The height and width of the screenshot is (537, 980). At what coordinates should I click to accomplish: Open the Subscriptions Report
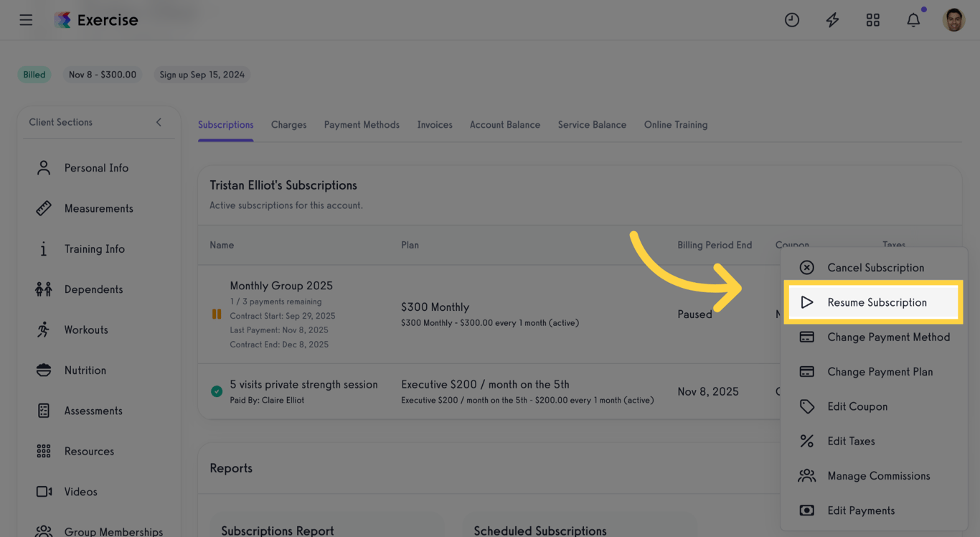pyautogui.click(x=278, y=531)
